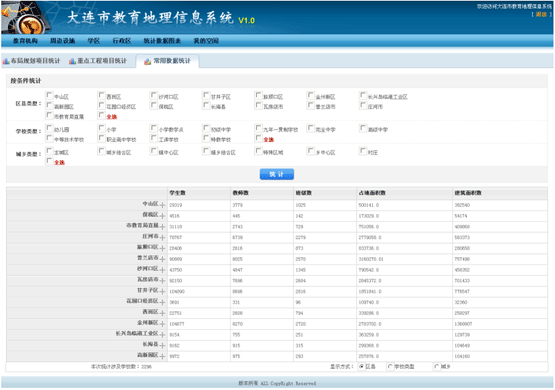The image size is (555, 390).
Task: Open the 统计数据图表 menu
Action: [x=162, y=41]
